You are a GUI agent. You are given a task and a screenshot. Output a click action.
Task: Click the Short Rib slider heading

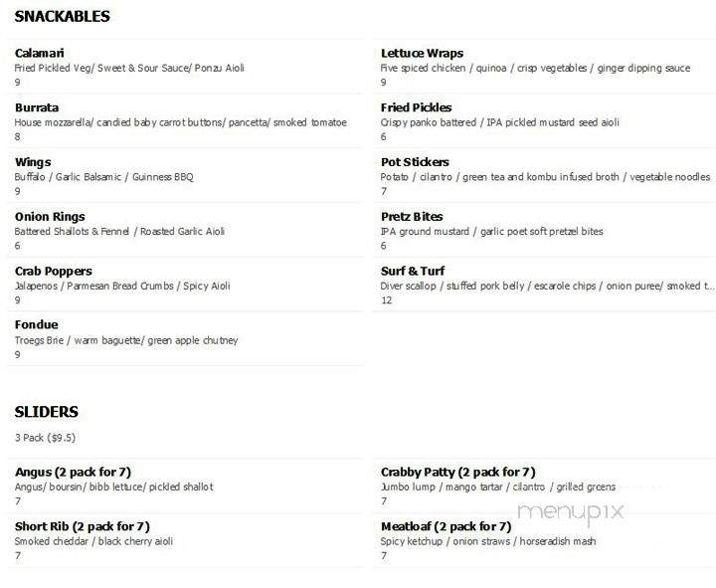coord(83,526)
